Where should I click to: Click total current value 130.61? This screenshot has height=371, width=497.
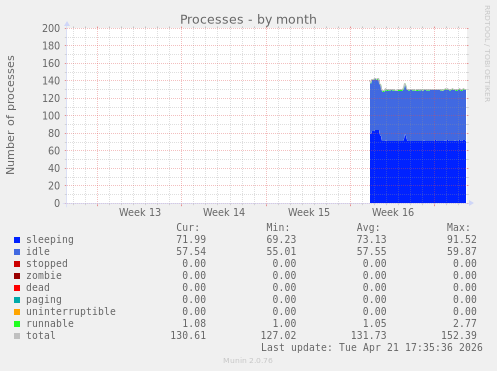pos(188,335)
